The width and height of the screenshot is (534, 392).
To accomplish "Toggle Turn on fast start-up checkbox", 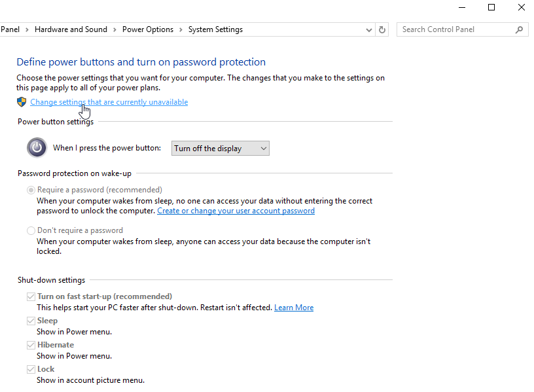I will point(31,296).
